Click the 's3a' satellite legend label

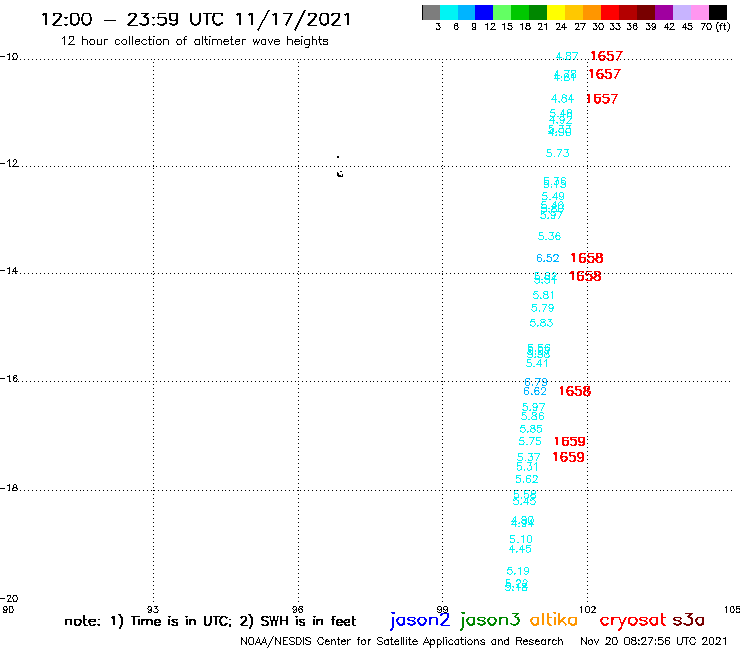point(688,620)
